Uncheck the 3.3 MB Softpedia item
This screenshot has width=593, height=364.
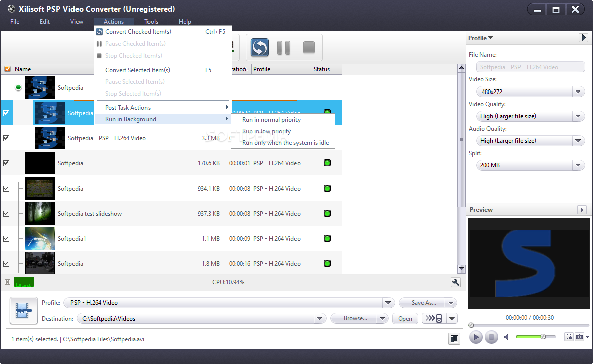pyautogui.click(x=6, y=138)
